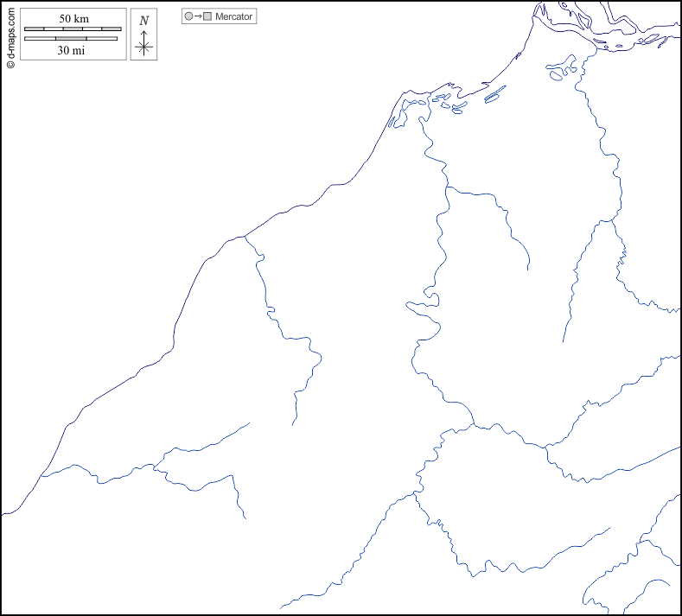Click the gray square icon beside Mercator
Screen dimensions: 682x616
tap(207, 16)
